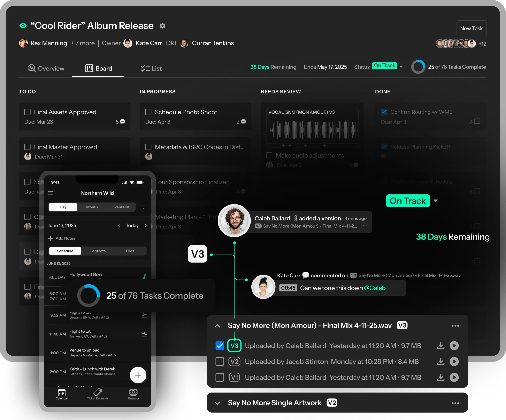Screen dimensions: 506x420
Task: Expand Say No More Single Artwork
Action: tap(217, 403)
